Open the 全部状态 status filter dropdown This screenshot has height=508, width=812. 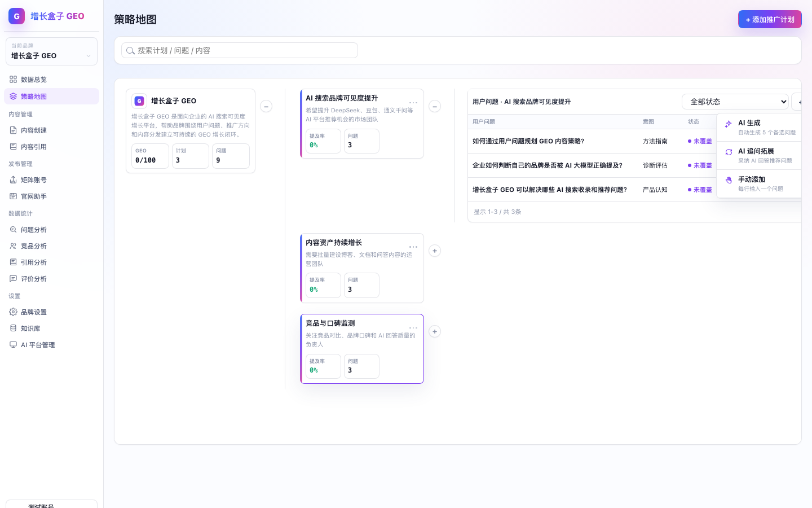point(735,102)
